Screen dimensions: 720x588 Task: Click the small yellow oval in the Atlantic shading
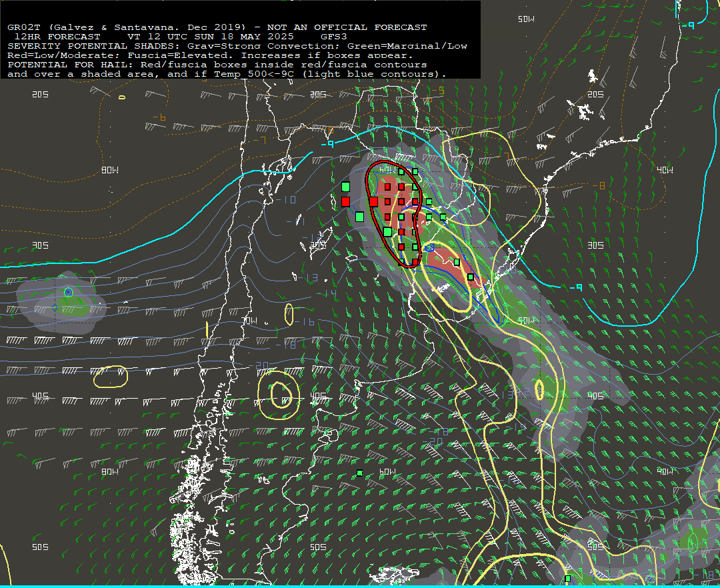[539, 389]
